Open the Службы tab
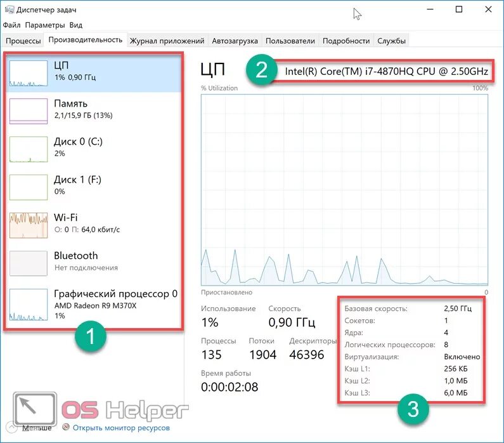Image resolution: width=504 pixels, height=443 pixels. click(391, 41)
